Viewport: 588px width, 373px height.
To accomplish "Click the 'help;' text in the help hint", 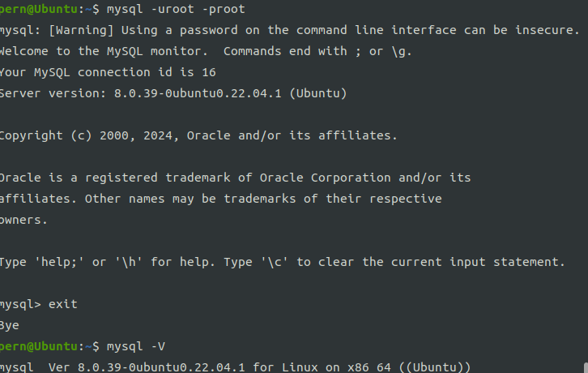I will pyautogui.click(x=59, y=261).
